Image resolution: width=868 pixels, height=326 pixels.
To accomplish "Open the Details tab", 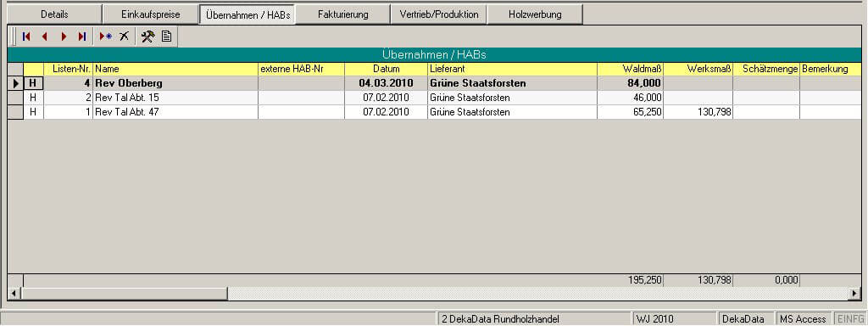I will click(x=54, y=14).
